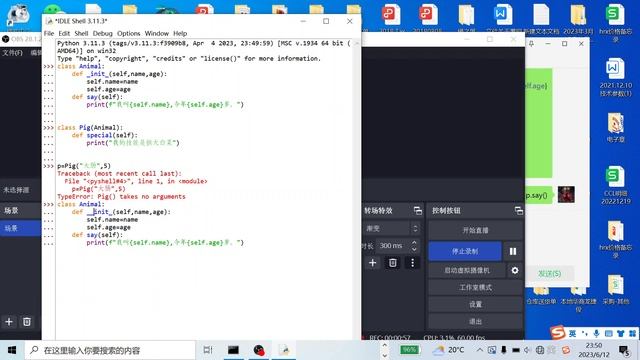Screen dimensions: 640x360
Task: Click the microphone icon in Sogou input bar
Action: (x=596, y=333)
